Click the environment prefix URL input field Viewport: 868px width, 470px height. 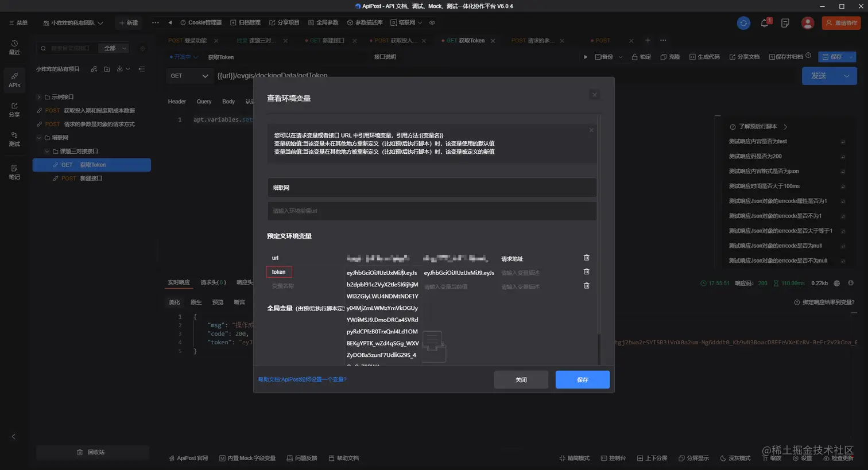(432, 211)
